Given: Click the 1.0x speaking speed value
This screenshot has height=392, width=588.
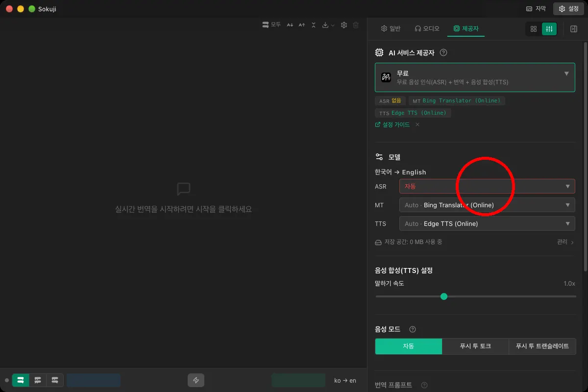Looking at the screenshot, I should click(569, 283).
